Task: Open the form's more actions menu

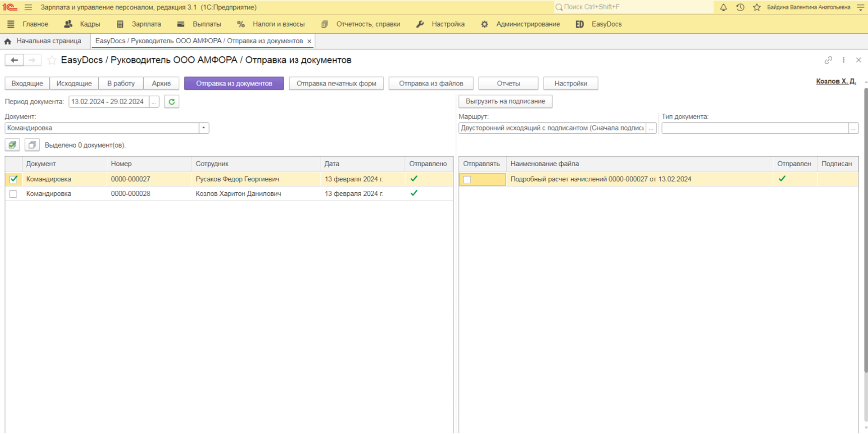Action: 844,60
